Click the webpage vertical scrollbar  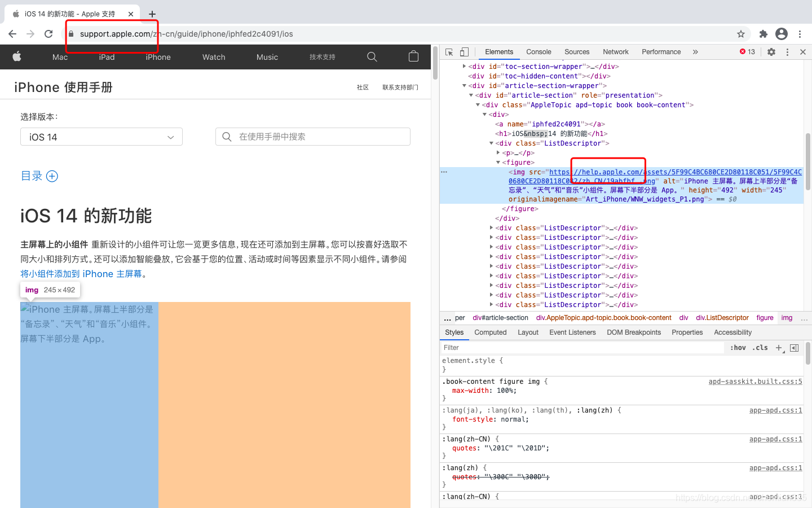point(435,63)
